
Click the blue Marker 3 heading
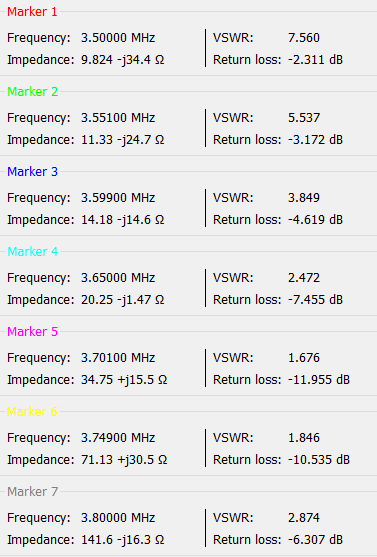click(32, 172)
